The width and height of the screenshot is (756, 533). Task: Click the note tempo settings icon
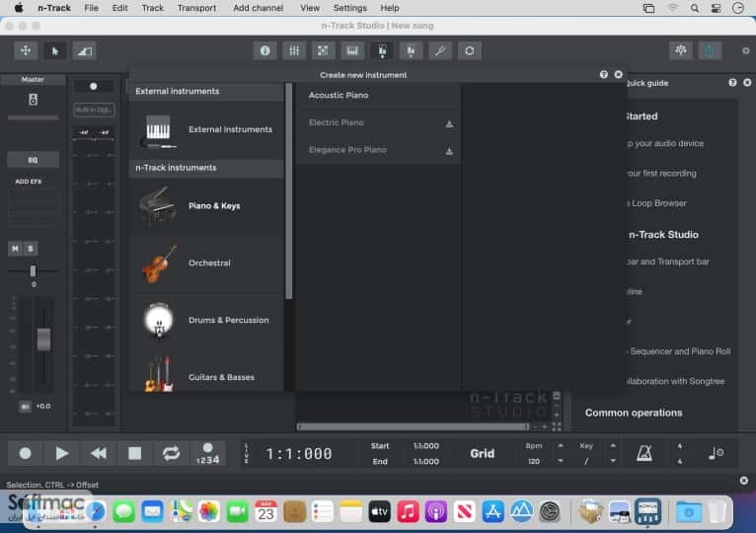click(716, 453)
